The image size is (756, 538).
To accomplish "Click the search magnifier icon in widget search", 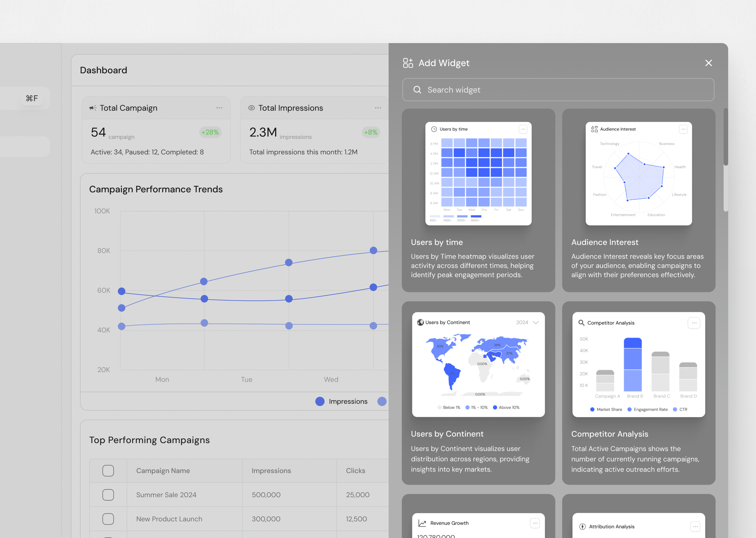I will click(x=417, y=90).
